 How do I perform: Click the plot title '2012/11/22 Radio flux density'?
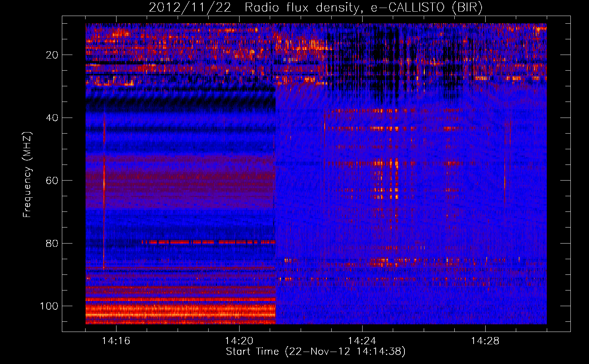[316, 7]
